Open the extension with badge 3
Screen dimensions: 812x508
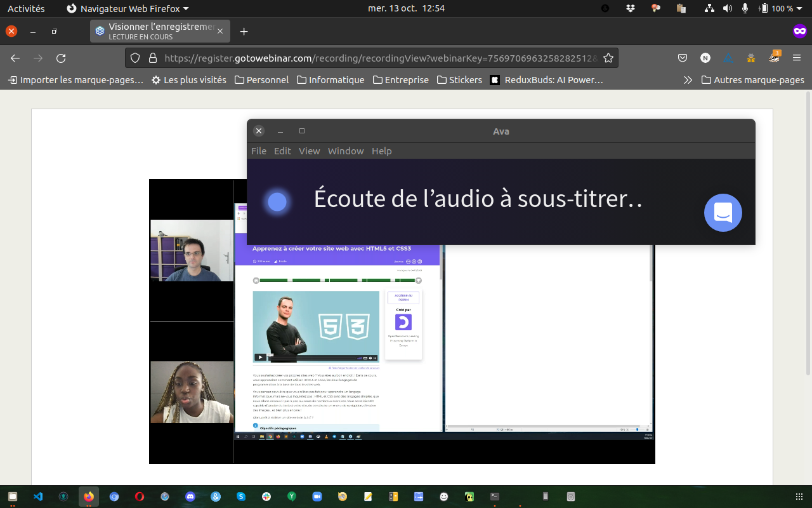(774, 57)
